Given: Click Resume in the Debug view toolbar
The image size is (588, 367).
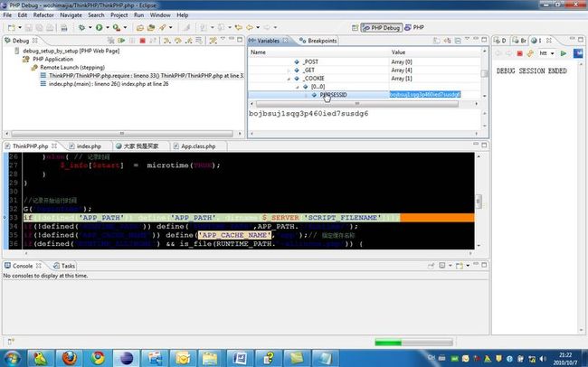Looking at the screenshot, I should [121, 41].
